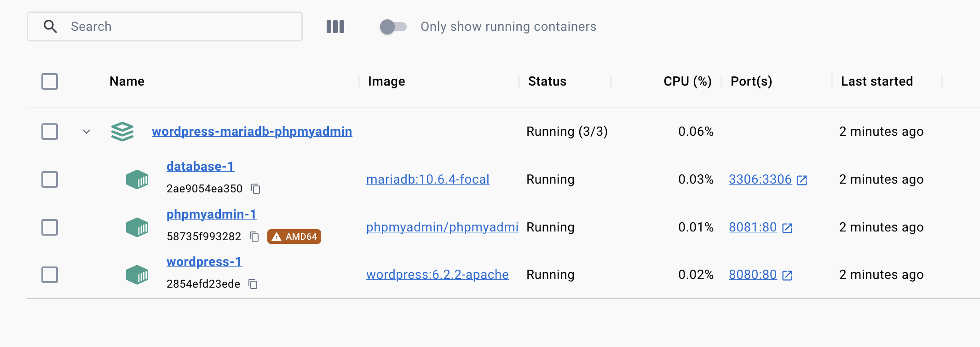Viewport: 980px width, 347px height.
Task: Click Running status of database-1 row
Action: point(550,179)
